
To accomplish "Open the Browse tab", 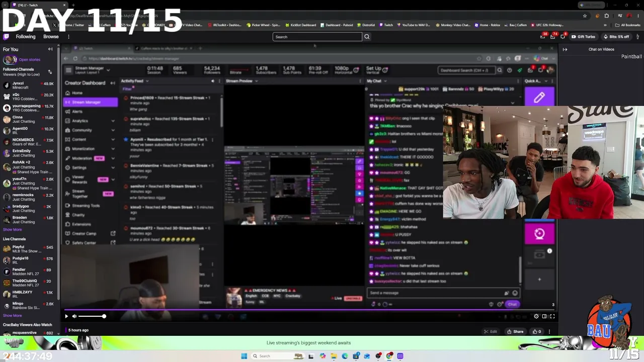I will point(51,37).
